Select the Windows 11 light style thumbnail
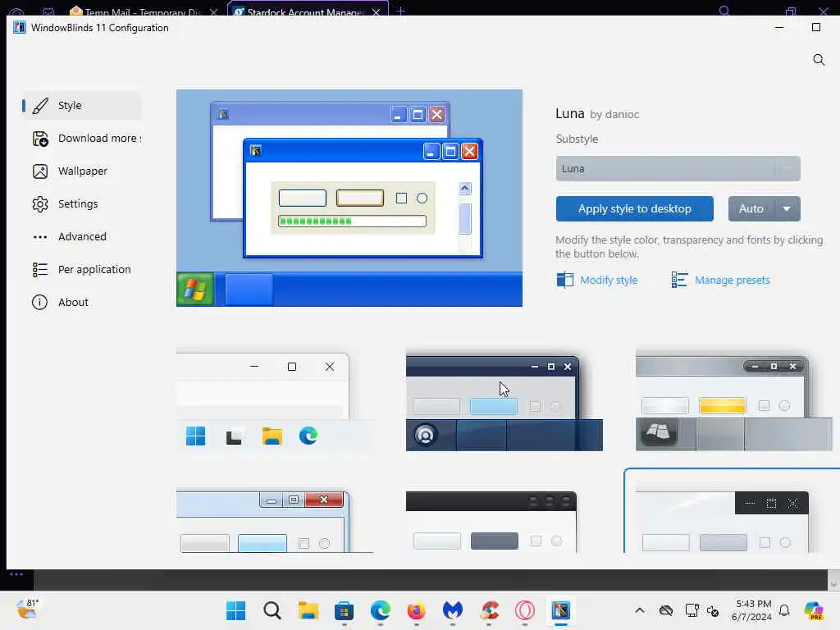Image resolution: width=840 pixels, height=630 pixels. [x=275, y=401]
